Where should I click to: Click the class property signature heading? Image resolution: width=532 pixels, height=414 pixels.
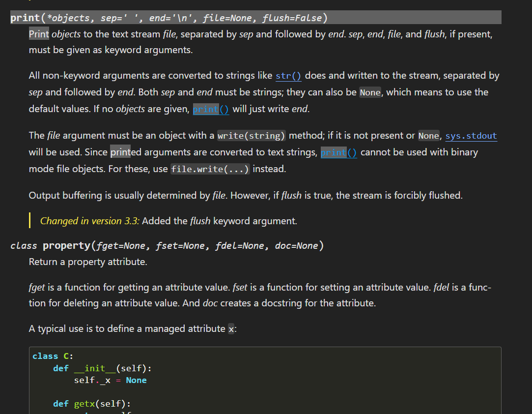[167, 245]
